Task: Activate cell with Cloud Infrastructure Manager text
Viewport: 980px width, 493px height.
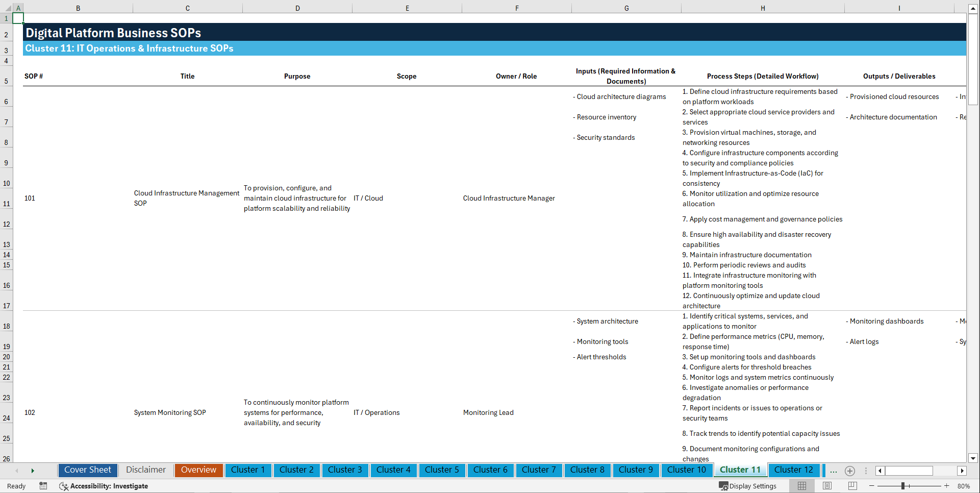Action: point(509,198)
